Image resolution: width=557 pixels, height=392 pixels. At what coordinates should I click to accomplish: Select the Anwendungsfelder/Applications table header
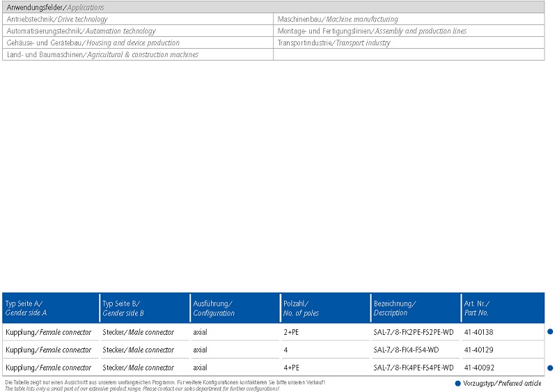[x=56, y=7]
